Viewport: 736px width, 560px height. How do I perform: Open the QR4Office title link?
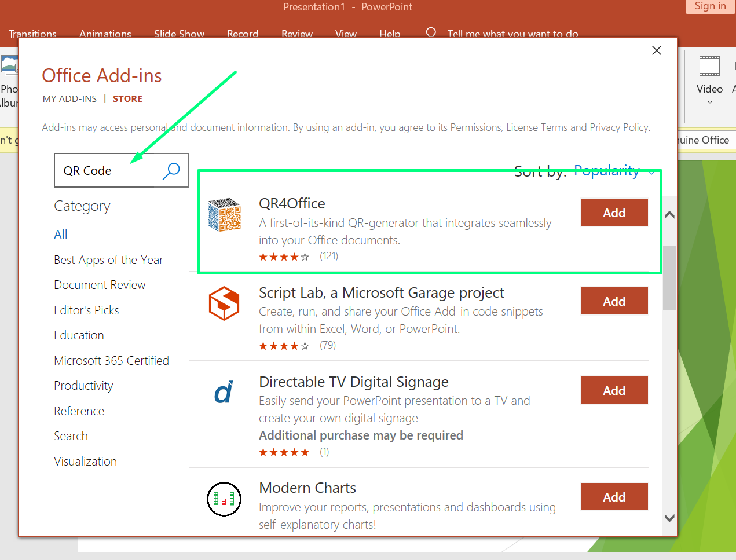coord(292,204)
